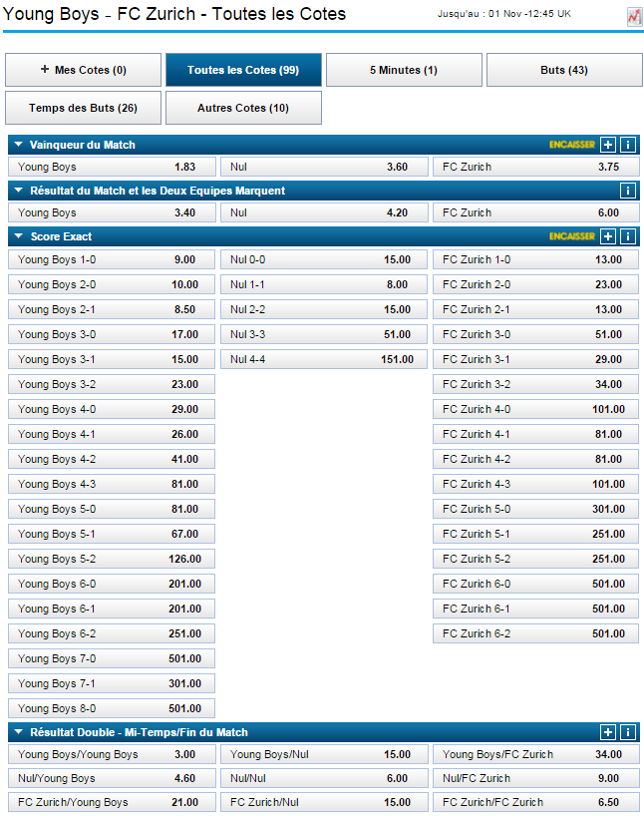Collapse the Score Exact section
This screenshot has width=644, height=816.
coord(19,236)
